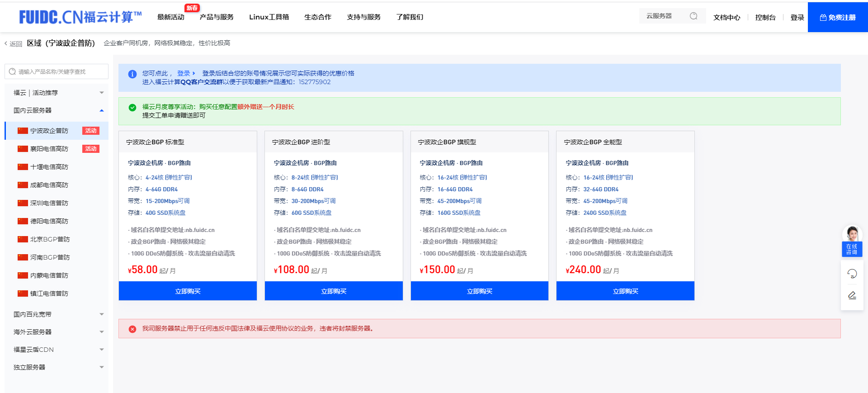Screen dimensions: 868x393
Task: Click the ¥240.00 price text
Action: click(583, 270)
